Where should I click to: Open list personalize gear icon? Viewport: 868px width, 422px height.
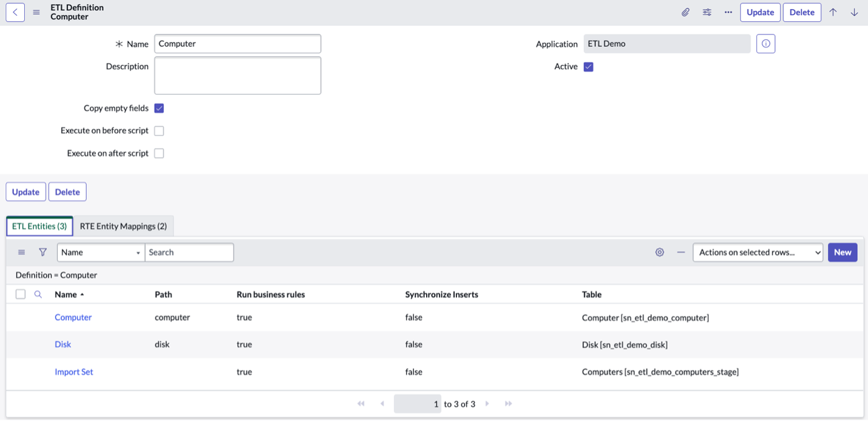coord(660,252)
